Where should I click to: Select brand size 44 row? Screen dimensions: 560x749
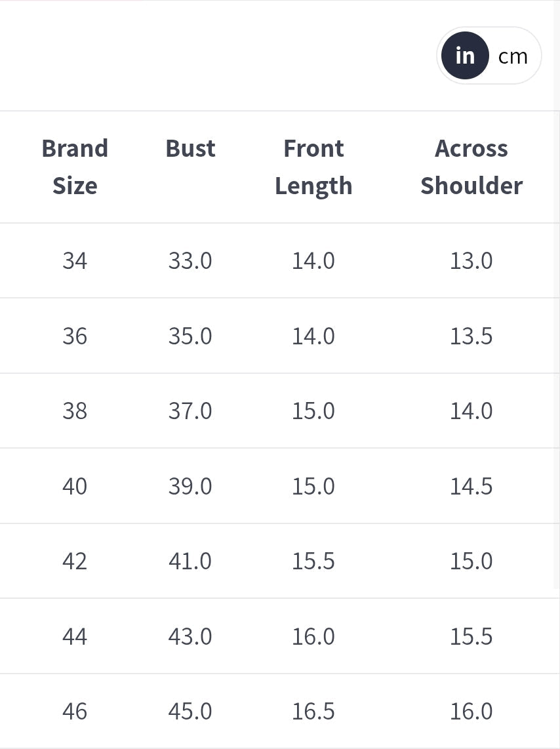pos(75,636)
